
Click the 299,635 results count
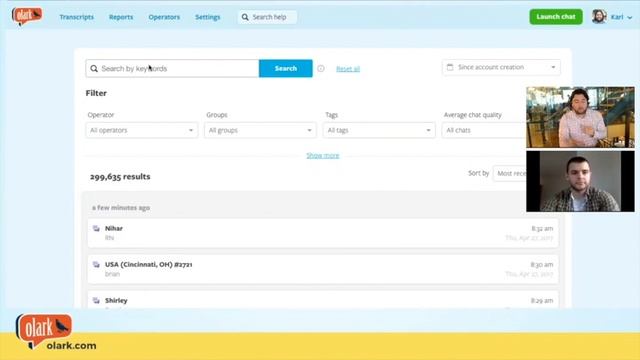point(120,177)
